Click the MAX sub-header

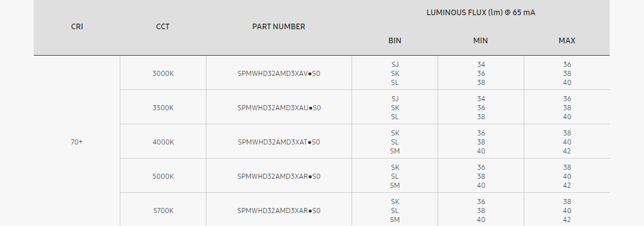[567, 40]
